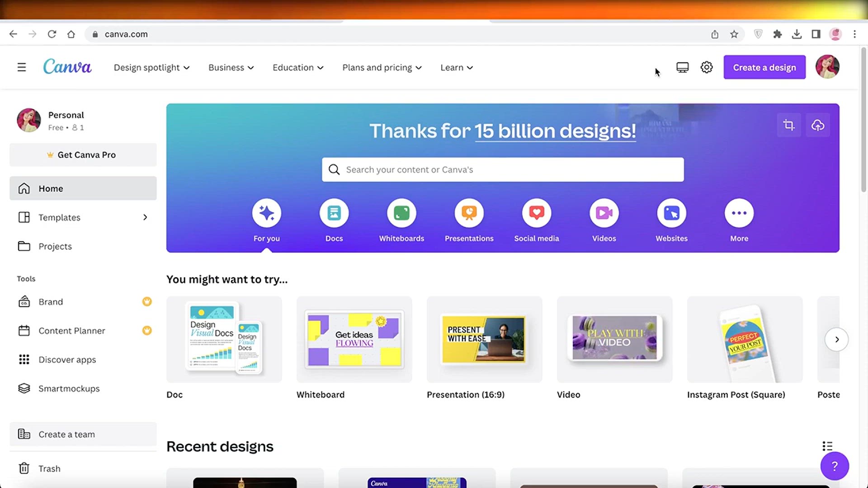
Task: Open Instagram Post (Square) thumbnail
Action: coord(745,339)
